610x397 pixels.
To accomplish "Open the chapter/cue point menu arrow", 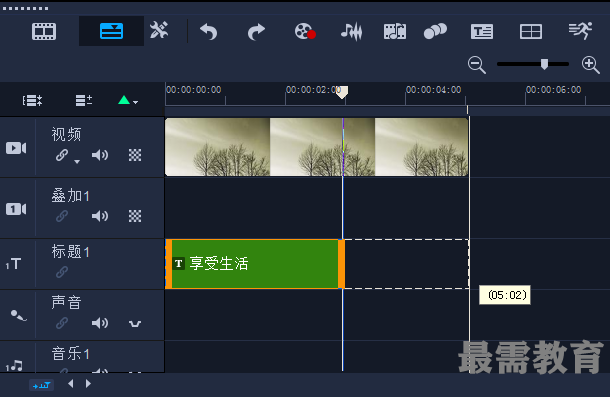I will coord(135,102).
